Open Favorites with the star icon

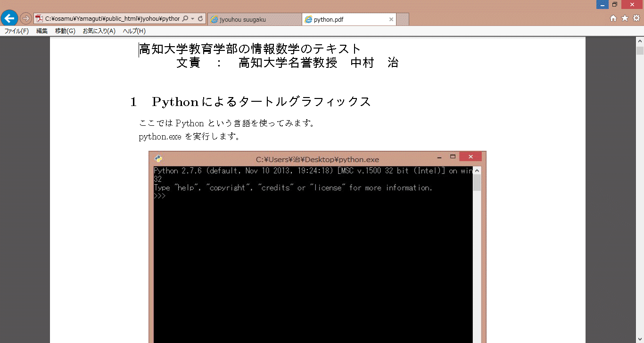tap(625, 18)
